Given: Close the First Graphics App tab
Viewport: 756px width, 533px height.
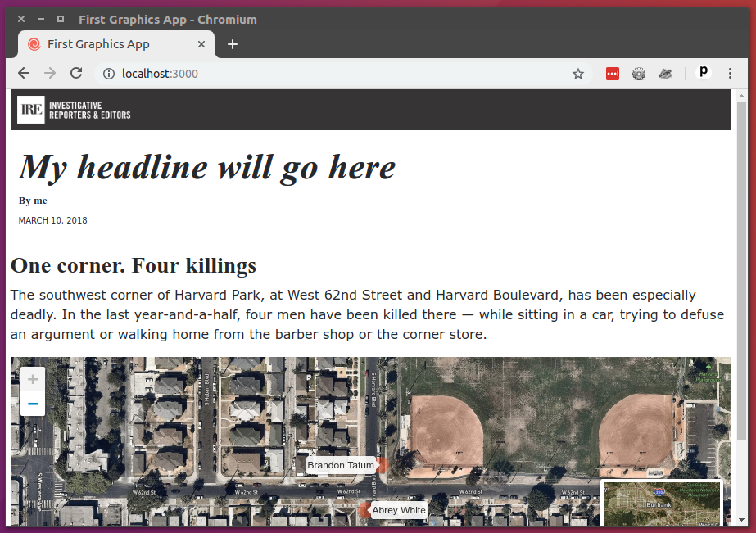Looking at the screenshot, I should tap(202, 44).
